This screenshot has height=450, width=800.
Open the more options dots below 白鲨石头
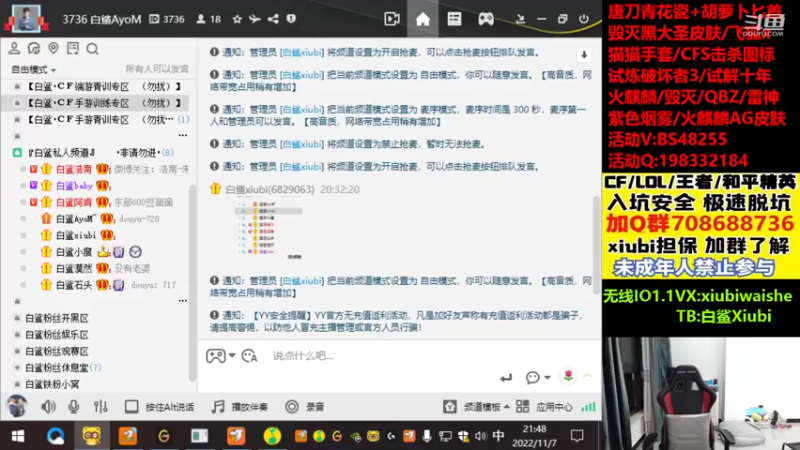pos(183,301)
